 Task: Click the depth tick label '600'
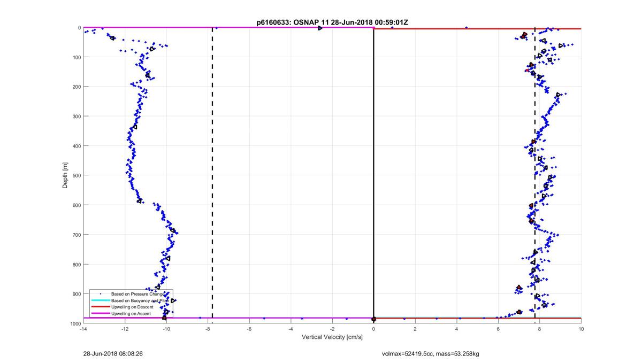click(x=76, y=205)
